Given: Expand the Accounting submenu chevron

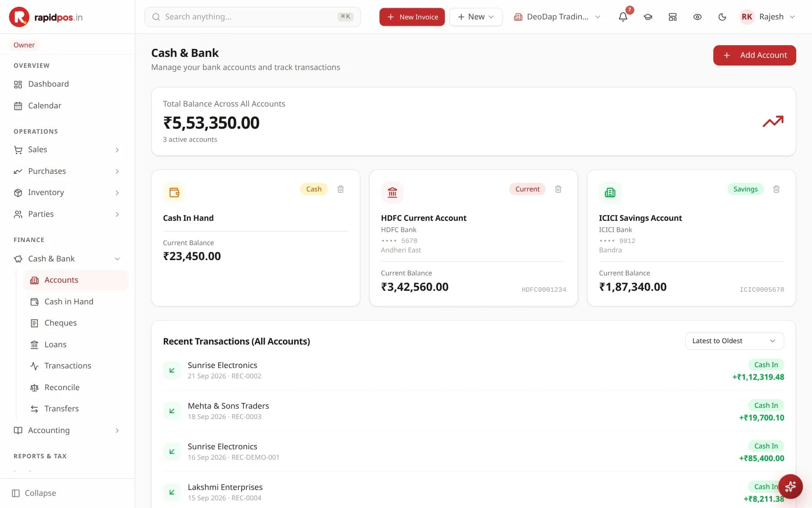Looking at the screenshot, I should [x=117, y=431].
